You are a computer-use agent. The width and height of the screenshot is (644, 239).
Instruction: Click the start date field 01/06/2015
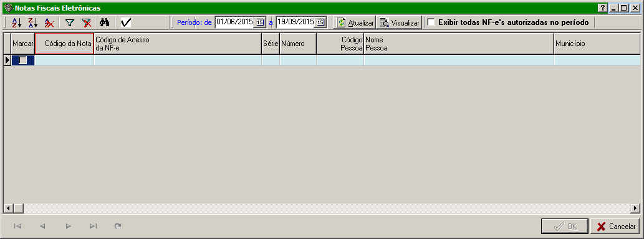[234, 22]
